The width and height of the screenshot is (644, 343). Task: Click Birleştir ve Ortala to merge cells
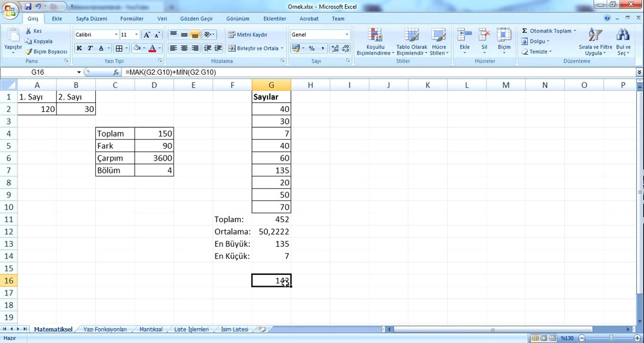pyautogui.click(x=253, y=48)
